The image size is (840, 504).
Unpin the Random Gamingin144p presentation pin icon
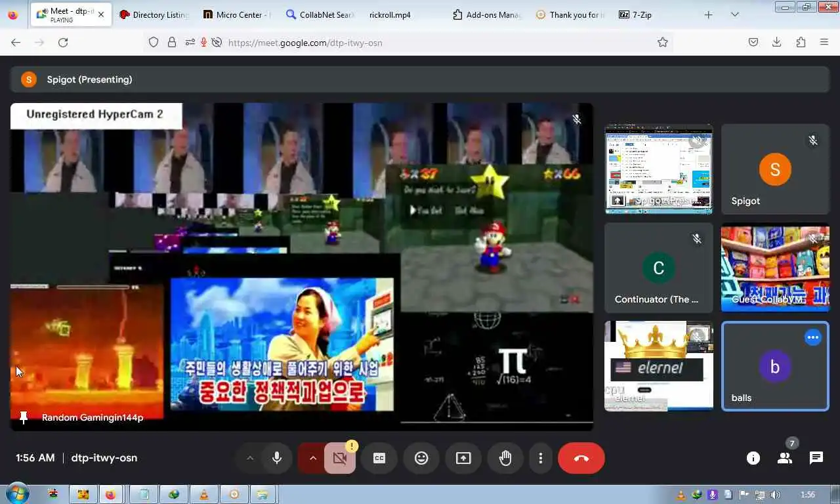coord(24,417)
